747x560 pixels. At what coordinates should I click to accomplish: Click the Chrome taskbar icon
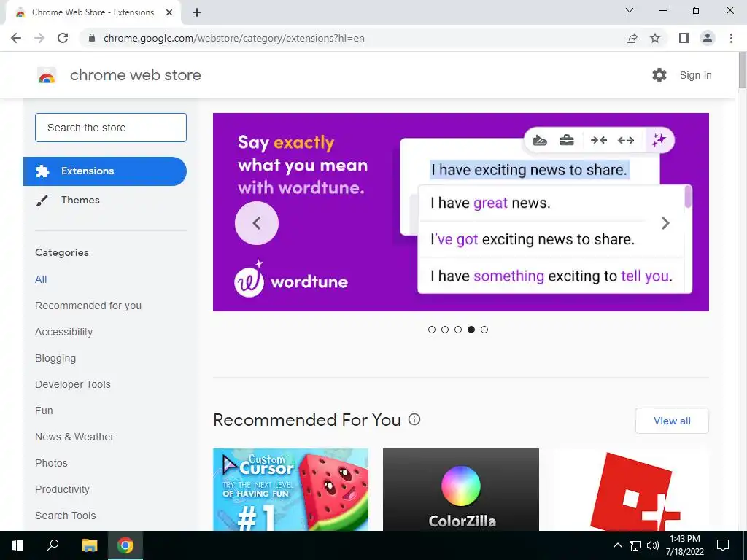pos(125,545)
